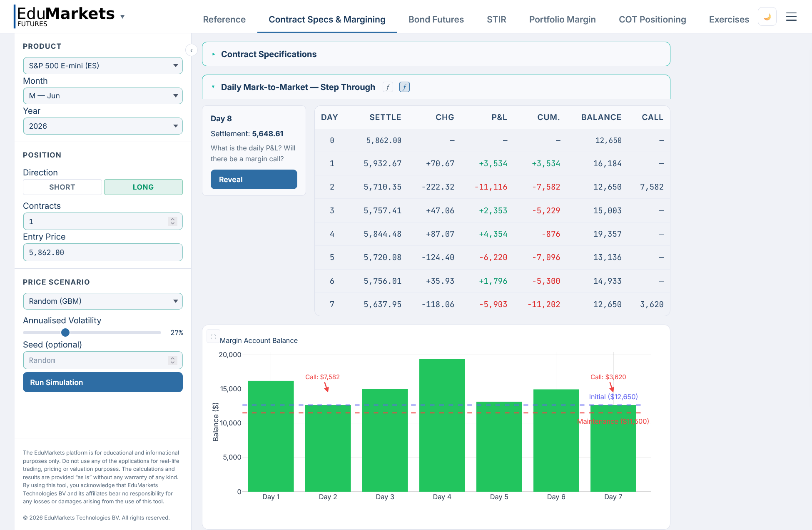
Task: Increment Contracts using the stepper arrow
Action: tap(172, 219)
